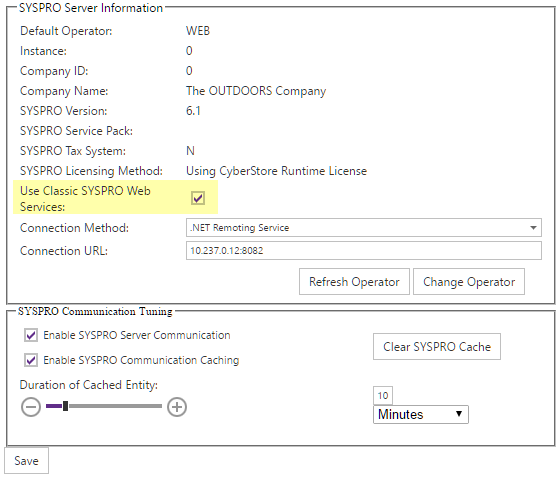Click the Refresh Operator button
The height and width of the screenshot is (480, 559).
point(354,282)
